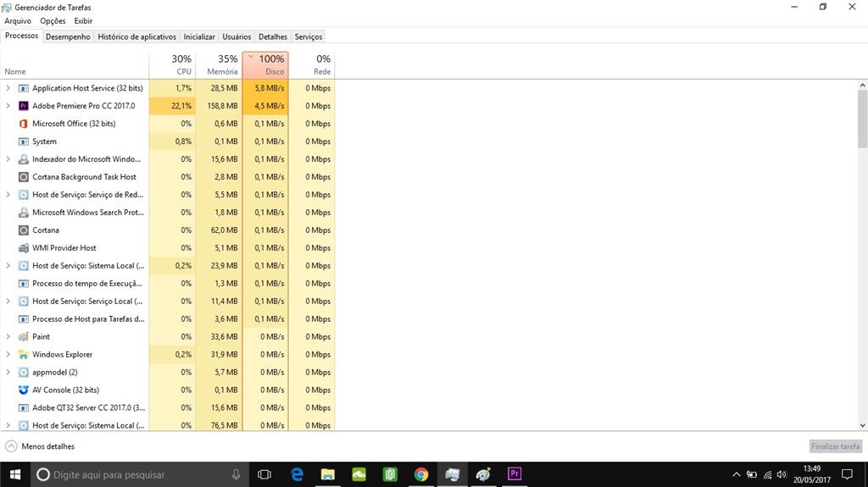Viewport: 868px width, 487px height.
Task: Click the process list scroll up arrow
Action: (x=862, y=86)
